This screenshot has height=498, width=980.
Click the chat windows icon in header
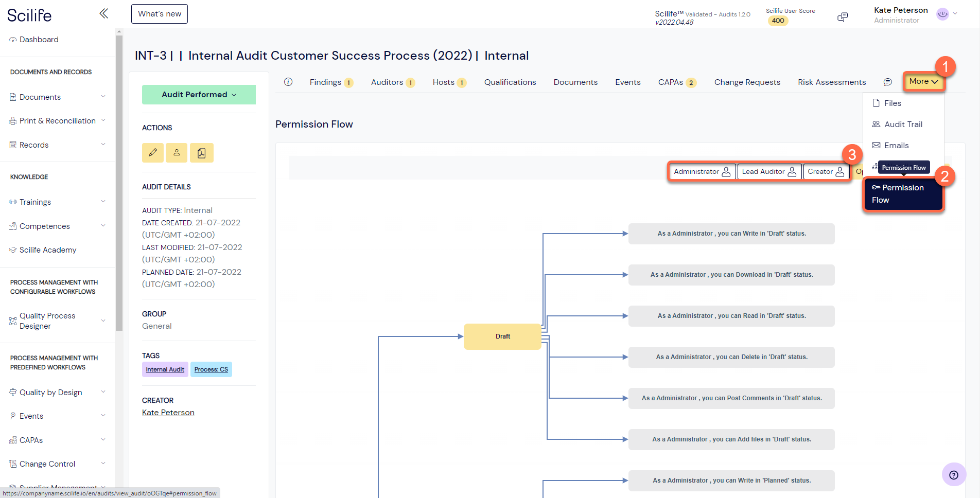[843, 17]
